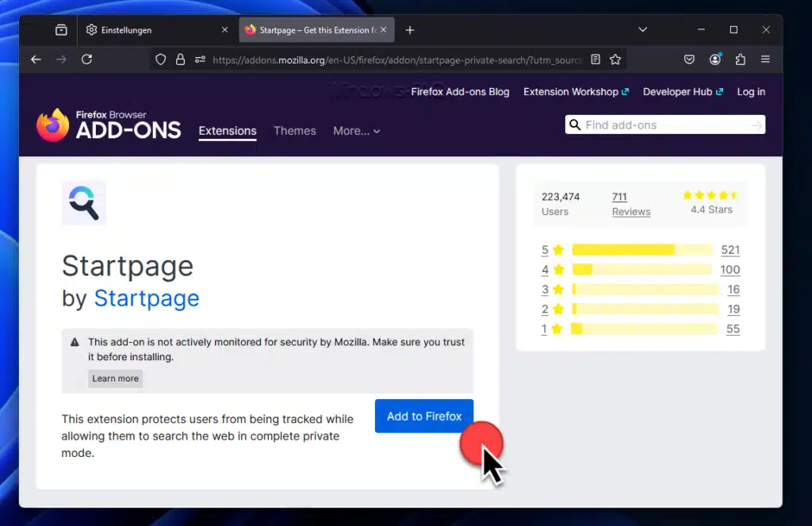Click the search magnifier icon in Find add-ons
Image resolution: width=812 pixels, height=526 pixels.
(x=575, y=125)
